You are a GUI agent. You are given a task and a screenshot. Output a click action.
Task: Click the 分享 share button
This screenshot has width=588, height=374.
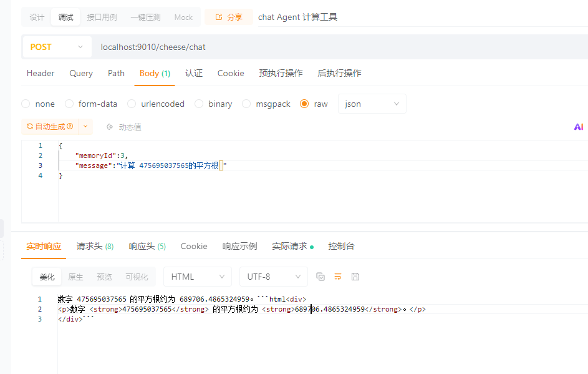228,17
